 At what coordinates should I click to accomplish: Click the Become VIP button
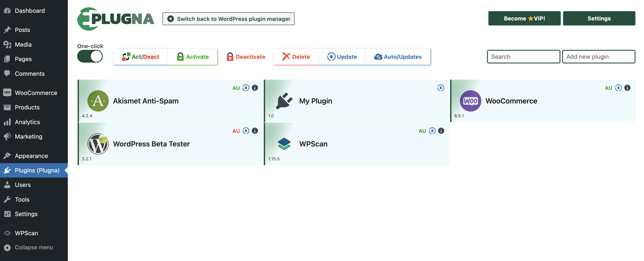[x=524, y=19]
